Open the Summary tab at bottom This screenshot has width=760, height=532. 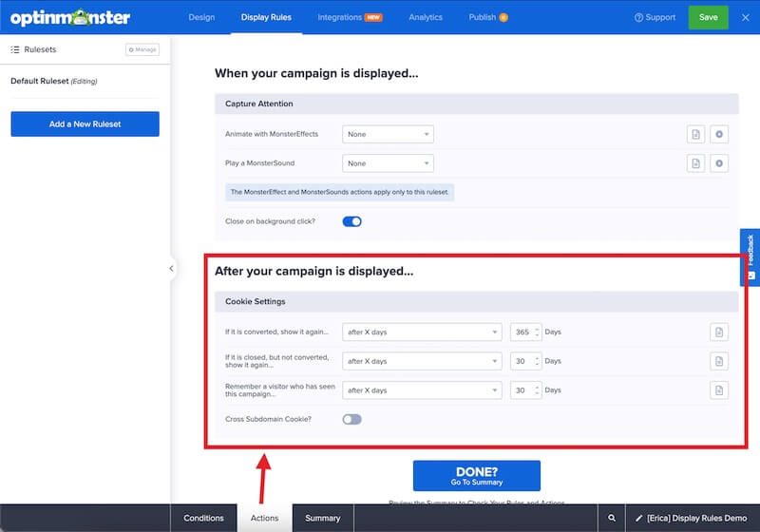pos(322,518)
